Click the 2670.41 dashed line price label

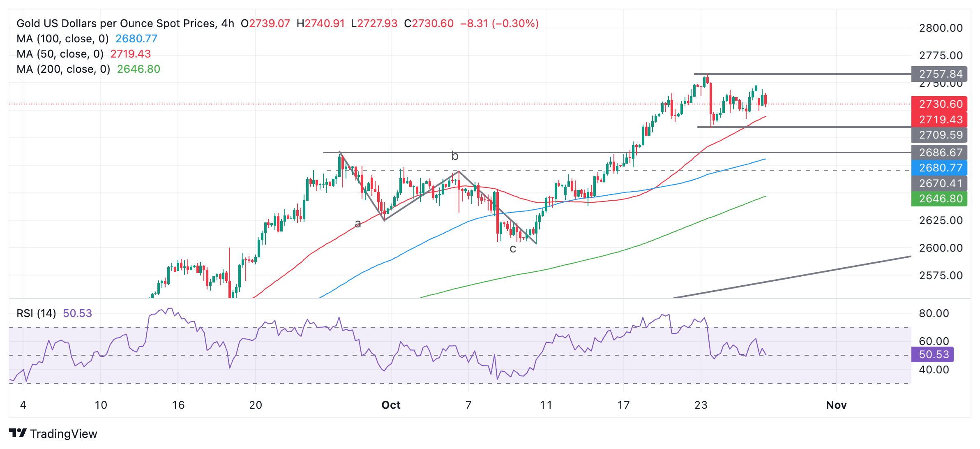(940, 183)
